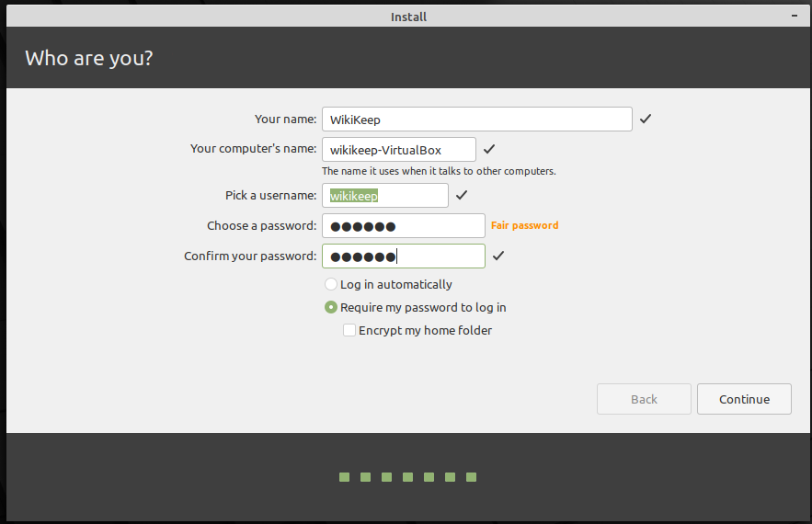The image size is (812, 524).
Task: Click checkmark icon beside computer's name field
Action: (x=489, y=150)
